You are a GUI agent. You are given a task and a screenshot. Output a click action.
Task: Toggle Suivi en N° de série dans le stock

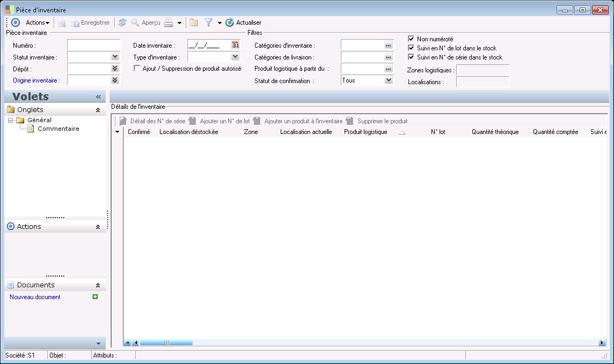(x=411, y=57)
